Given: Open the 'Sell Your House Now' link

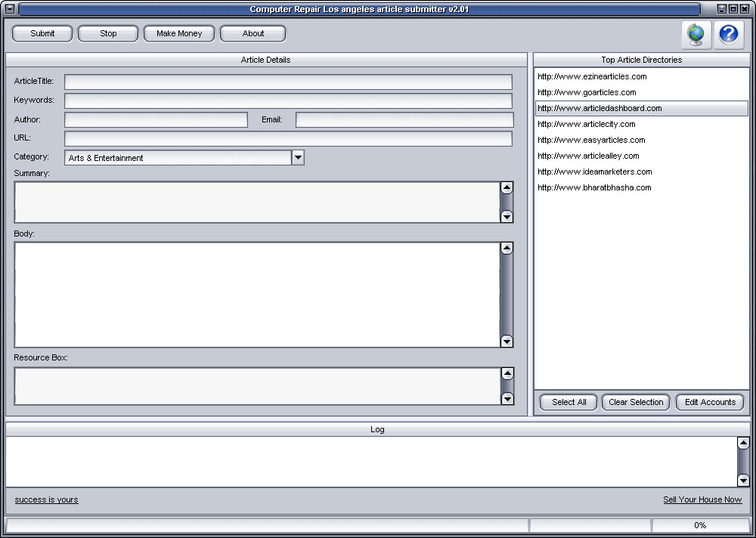Looking at the screenshot, I should [x=702, y=499].
